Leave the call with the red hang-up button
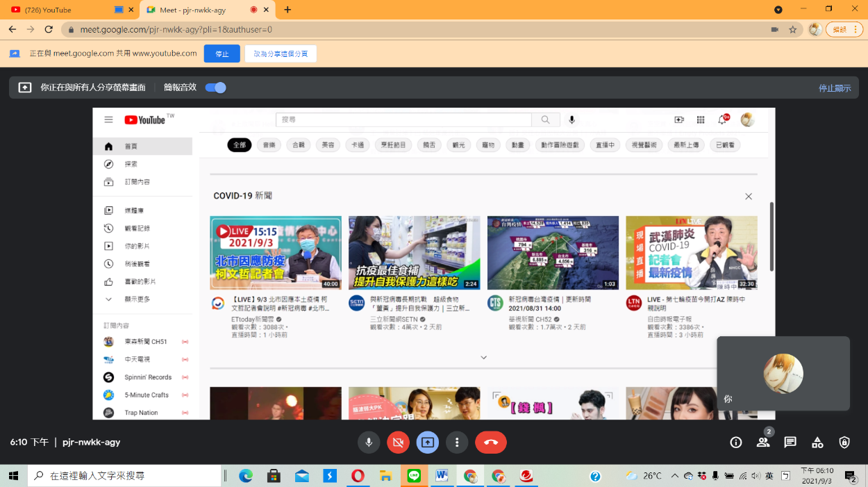 pyautogui.click(x=491, y=443)
